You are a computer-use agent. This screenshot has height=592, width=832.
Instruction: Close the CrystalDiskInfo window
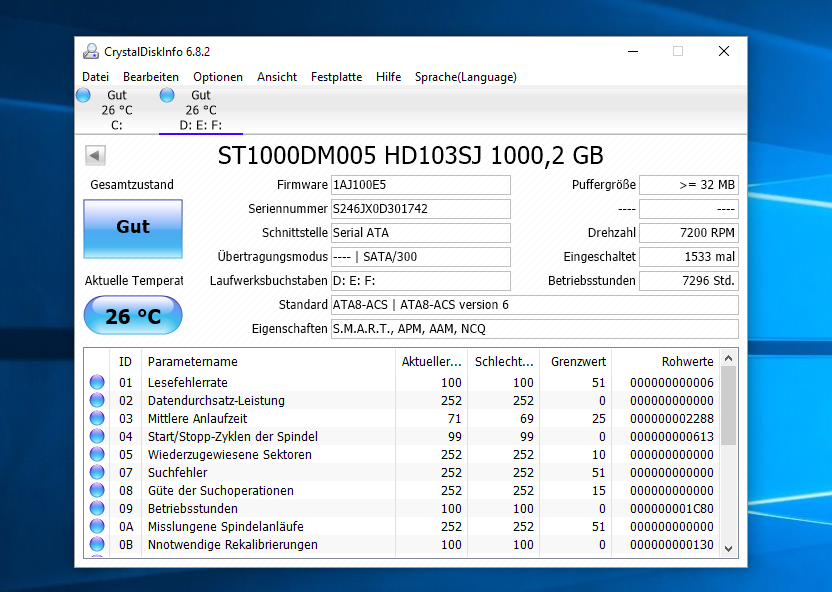pos(724,51)
